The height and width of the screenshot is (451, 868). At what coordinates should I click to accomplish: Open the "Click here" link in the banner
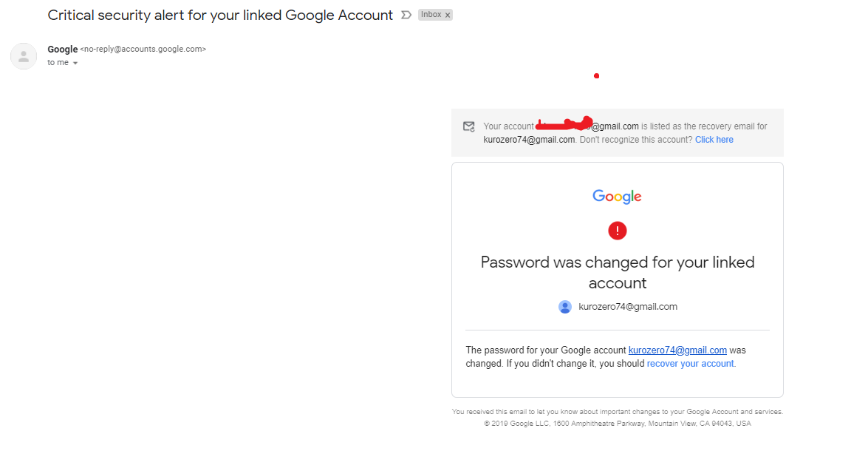coord(714,140)
